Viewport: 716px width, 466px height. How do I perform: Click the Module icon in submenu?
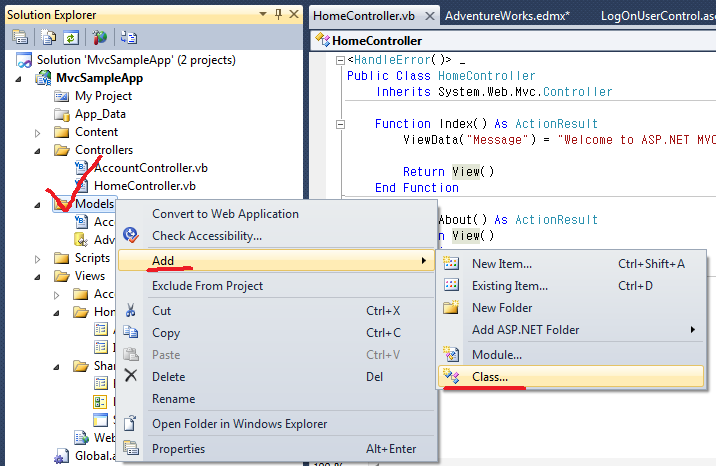(451, 354)
